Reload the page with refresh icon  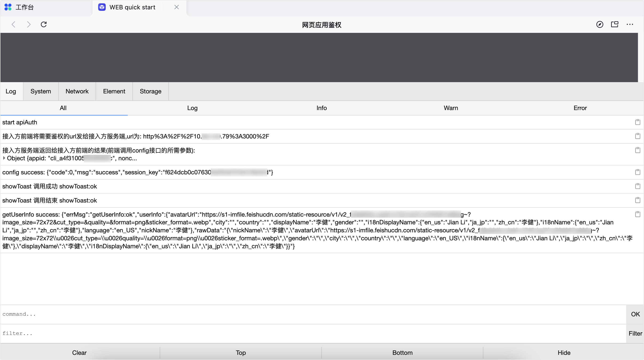(x=44, y=24)
